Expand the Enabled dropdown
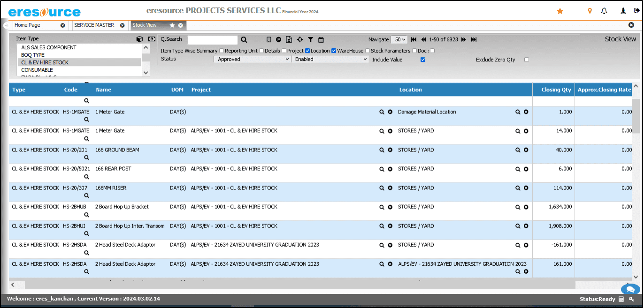 330,60
